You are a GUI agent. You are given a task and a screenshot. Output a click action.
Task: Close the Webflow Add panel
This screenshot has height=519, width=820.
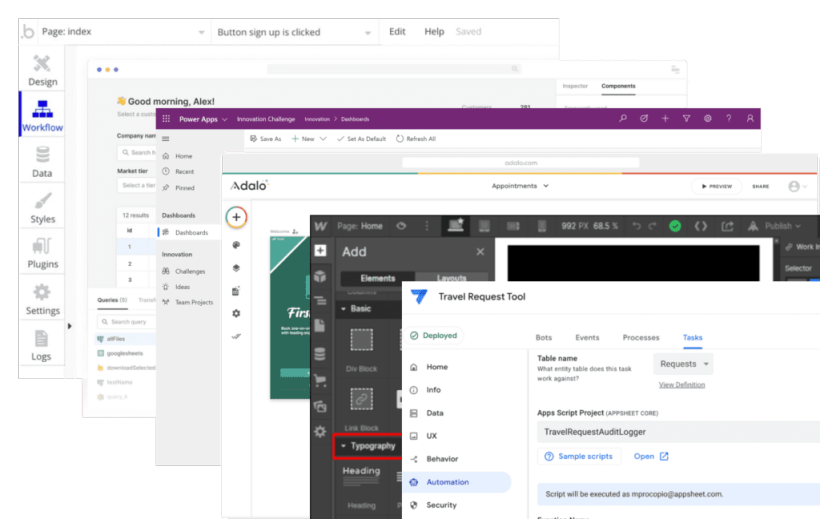point(480,252)
